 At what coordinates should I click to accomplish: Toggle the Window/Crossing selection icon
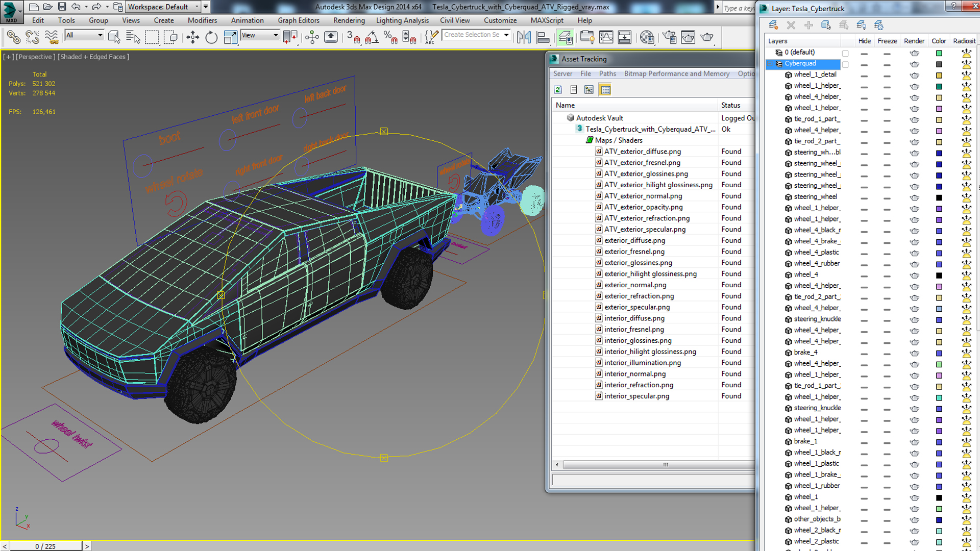tap(171, 37)
